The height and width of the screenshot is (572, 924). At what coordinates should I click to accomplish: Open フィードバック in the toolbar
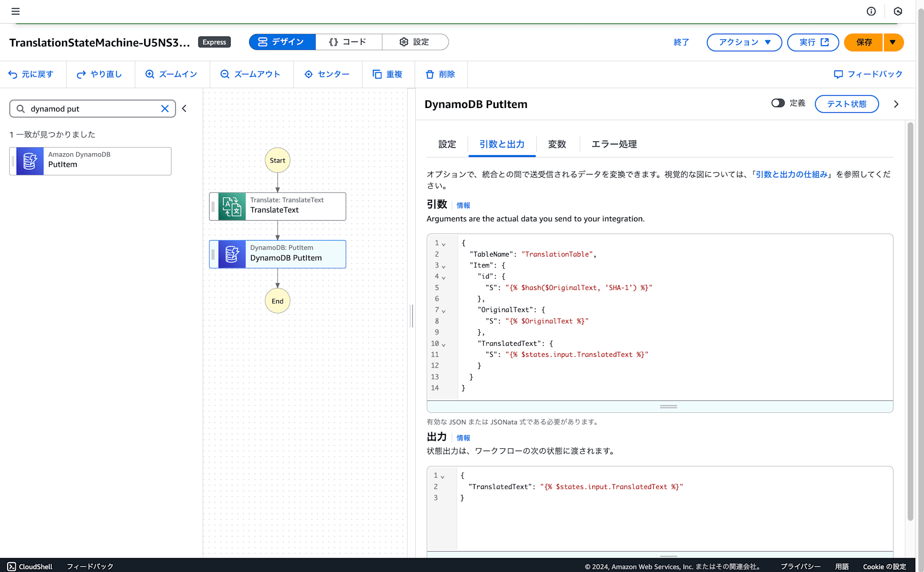pyautogui.click(x=868, y=74)
